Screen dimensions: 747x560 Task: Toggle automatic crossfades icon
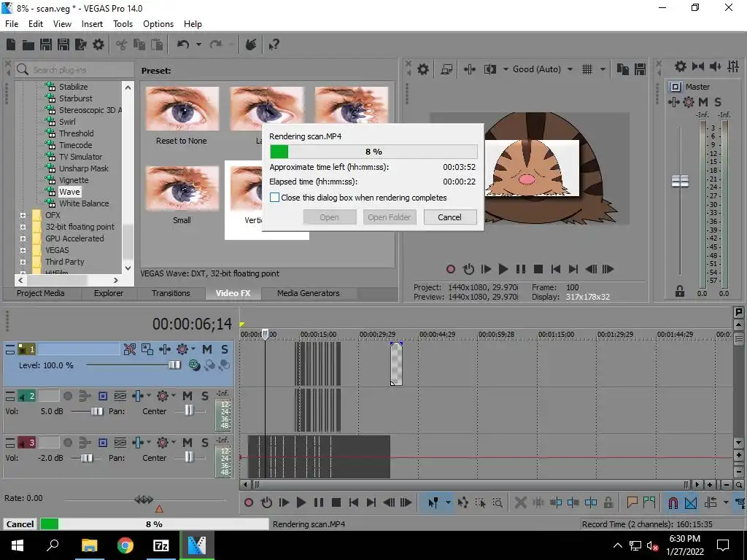(691, 502)
